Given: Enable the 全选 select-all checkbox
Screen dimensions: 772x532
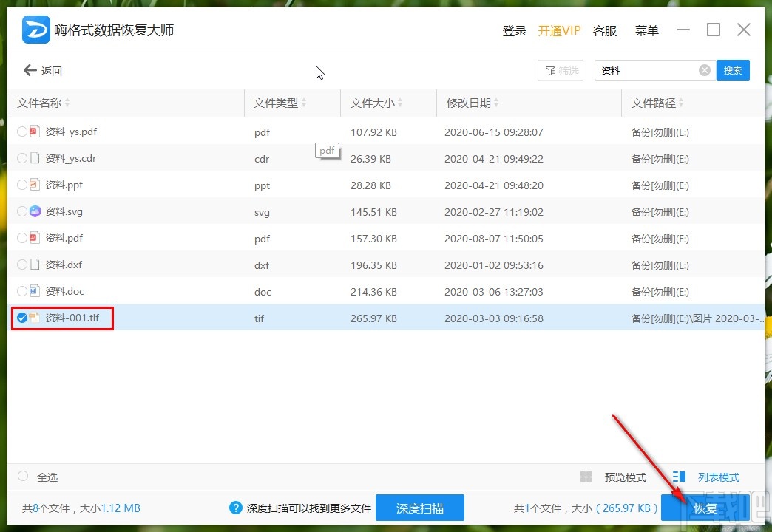Looking at the screenshot, I should click(22, 477).
